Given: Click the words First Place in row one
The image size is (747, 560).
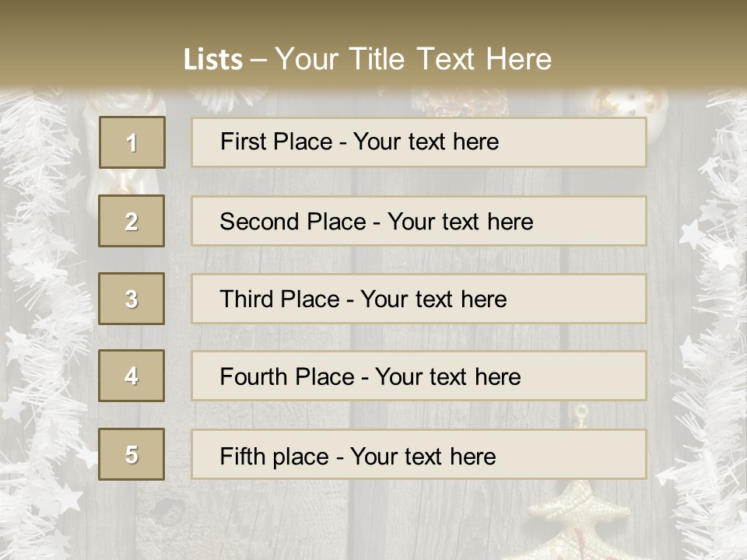Looking at the screenshot, I should [x=276, y=142].
